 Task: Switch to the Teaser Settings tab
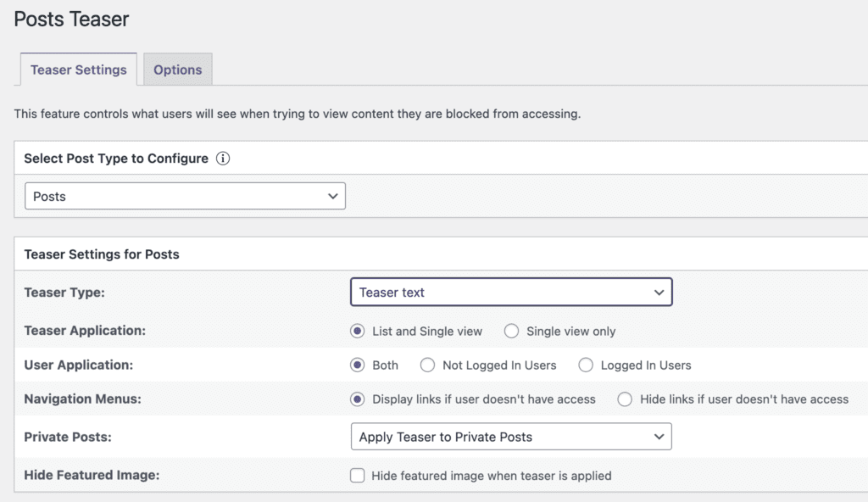78,70
